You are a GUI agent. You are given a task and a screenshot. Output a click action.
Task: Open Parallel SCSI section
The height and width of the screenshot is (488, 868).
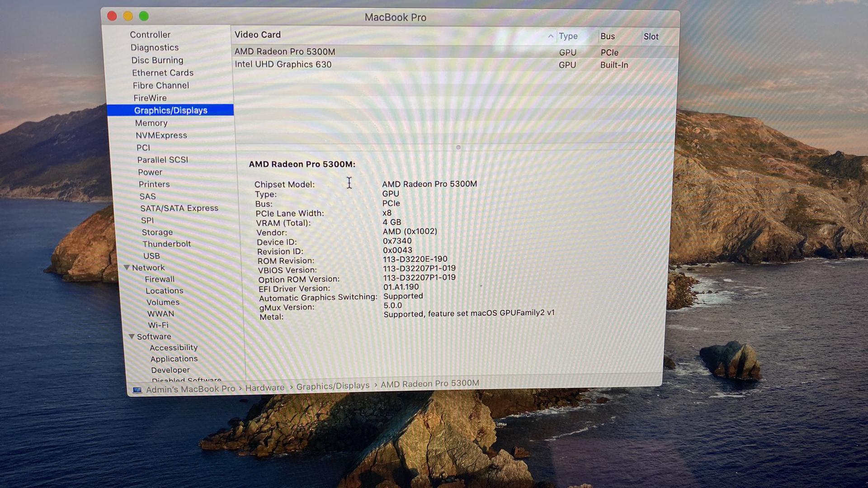pyautogui.click(x=163, y=160)
